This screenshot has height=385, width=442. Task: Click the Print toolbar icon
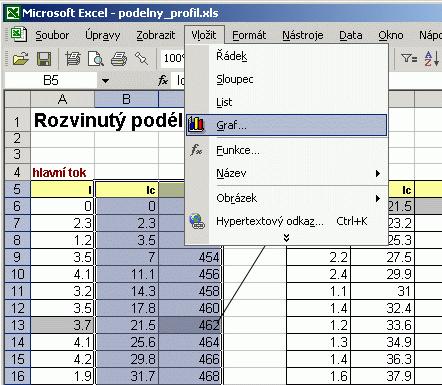(x=119, y=59)
